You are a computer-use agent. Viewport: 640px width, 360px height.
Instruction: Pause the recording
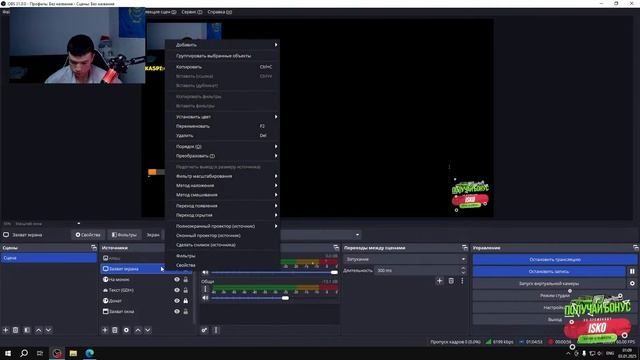[632, 271]
